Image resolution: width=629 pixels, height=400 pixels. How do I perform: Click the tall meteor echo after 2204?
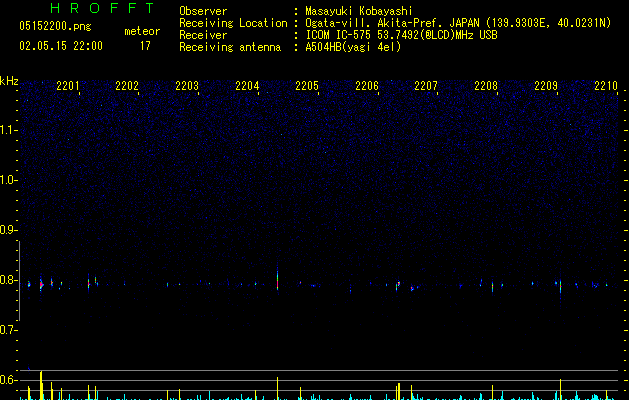[x=277, y=277]
